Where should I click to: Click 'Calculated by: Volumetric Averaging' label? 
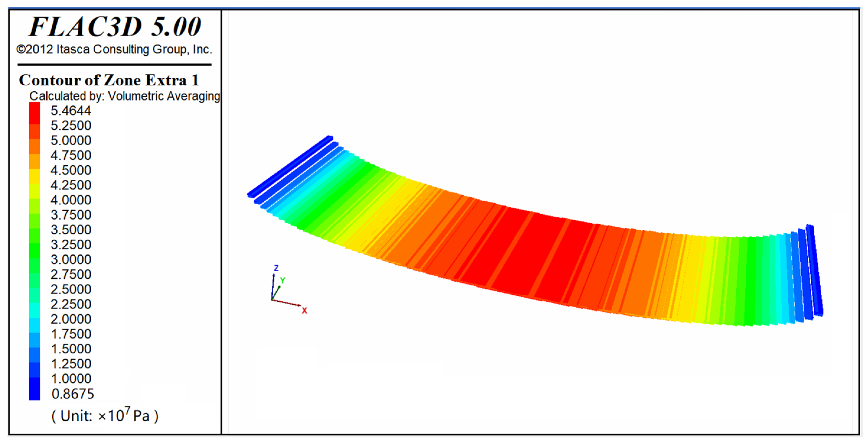point(125,96)
